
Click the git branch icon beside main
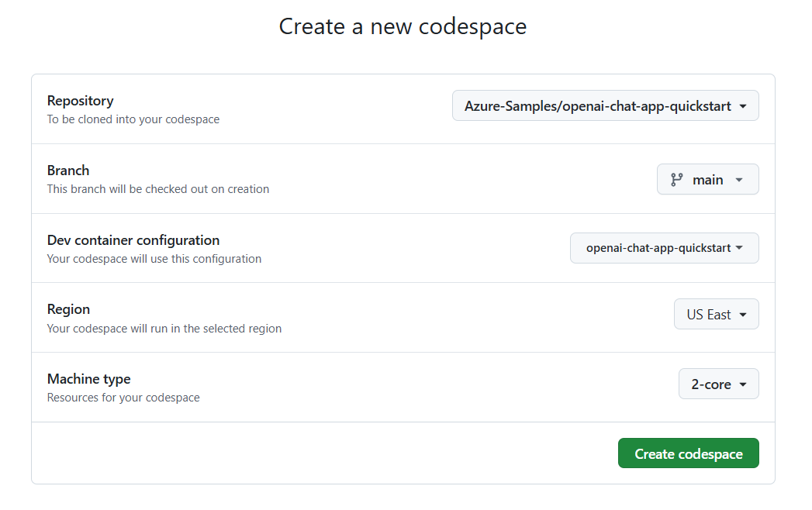[x=677, y=180]
